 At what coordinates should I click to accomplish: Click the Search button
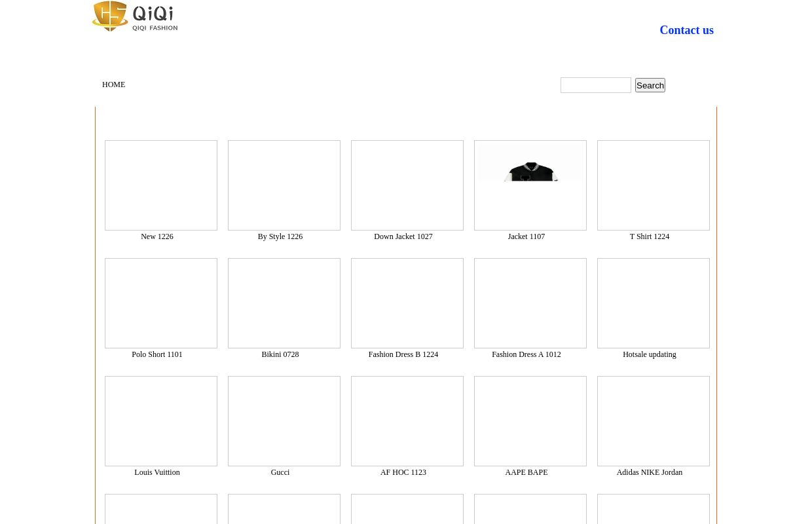click(x=650, y=85)
